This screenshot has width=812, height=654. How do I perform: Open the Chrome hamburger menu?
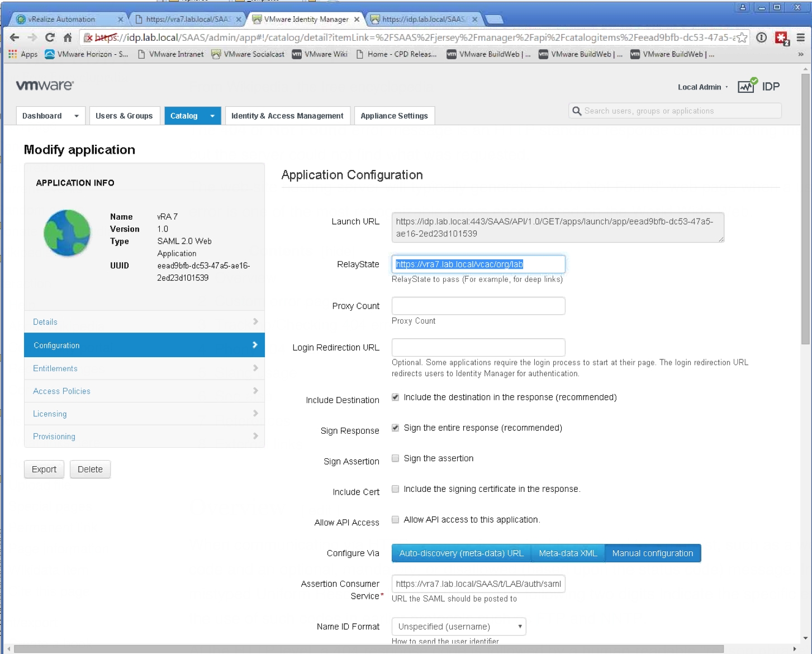tap(801, 37)
